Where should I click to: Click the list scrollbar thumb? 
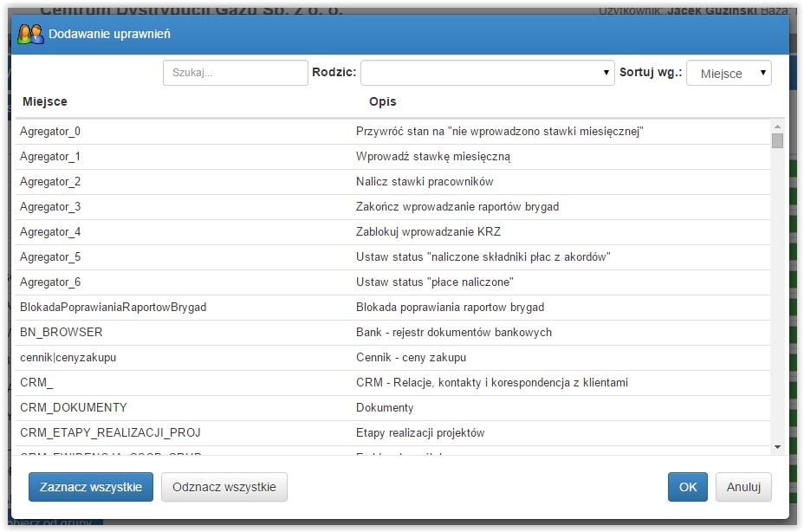(777, 140)
